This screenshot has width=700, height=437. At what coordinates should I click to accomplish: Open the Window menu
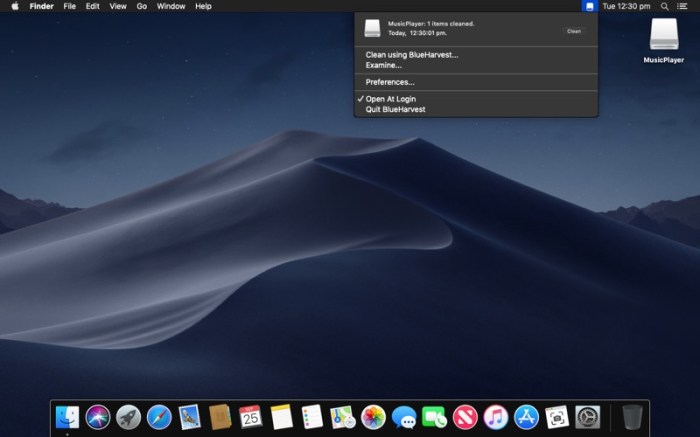pyautogui.click(x=171, y=6)
